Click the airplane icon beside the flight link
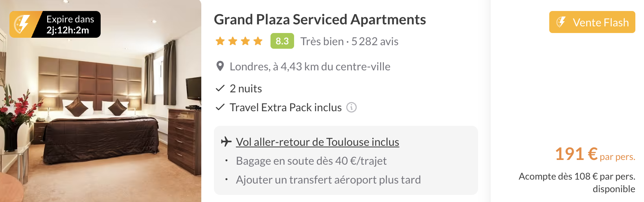The width and height of the screenshot is (644, 202). pyautogui.click(x=226, y=141)
